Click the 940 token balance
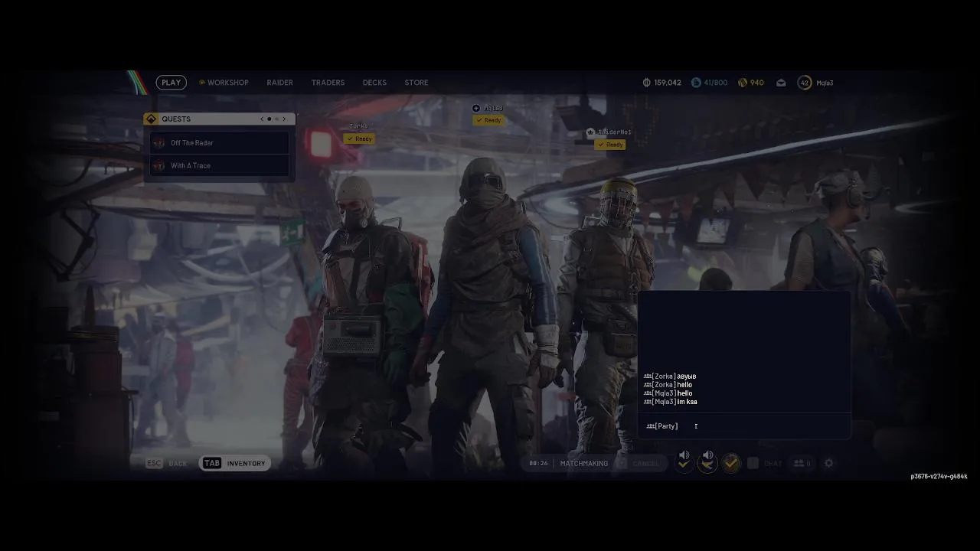Viewport: 980px width, 551px height. pyautogui.click(x=756, y=83)
